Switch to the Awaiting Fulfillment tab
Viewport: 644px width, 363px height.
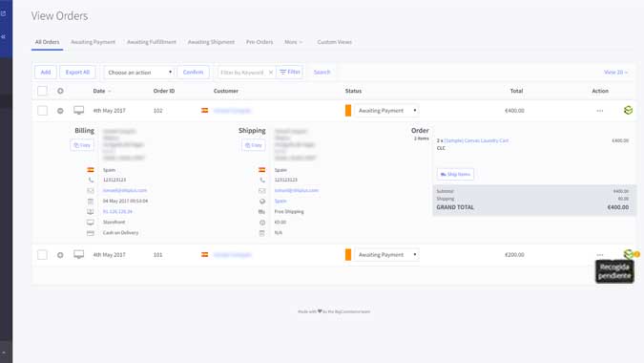pos(152,42)
